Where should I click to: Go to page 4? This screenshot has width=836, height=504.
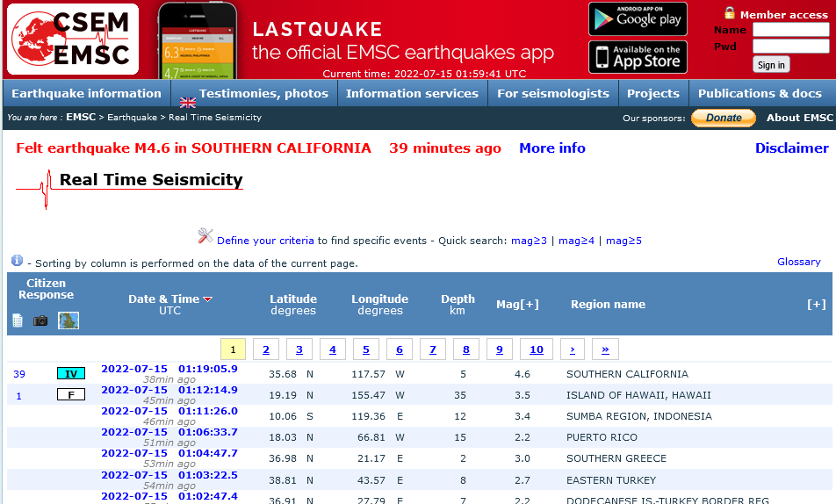coord(333,349)
